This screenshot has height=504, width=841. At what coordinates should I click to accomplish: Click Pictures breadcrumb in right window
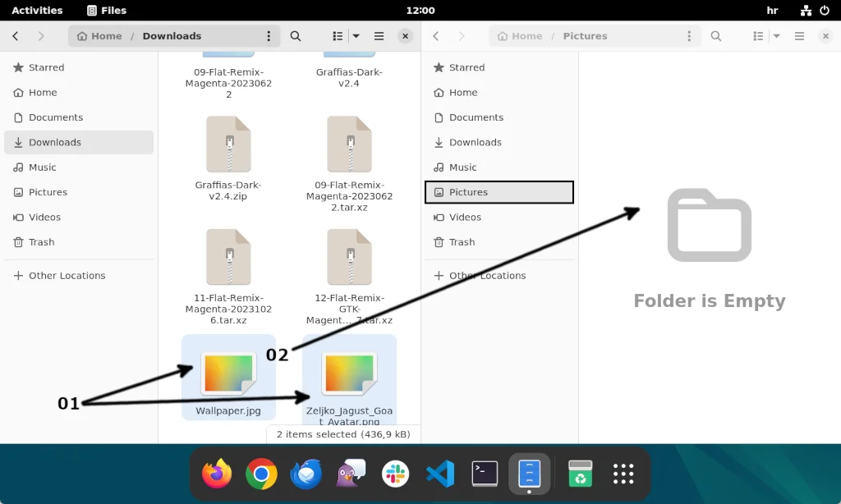[x=585, y=36]
